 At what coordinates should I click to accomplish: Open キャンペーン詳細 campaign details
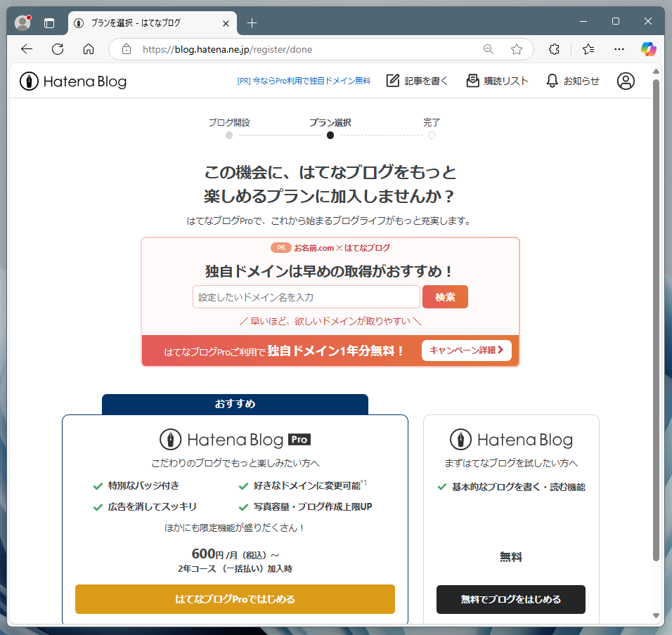(x=466, y=351)
